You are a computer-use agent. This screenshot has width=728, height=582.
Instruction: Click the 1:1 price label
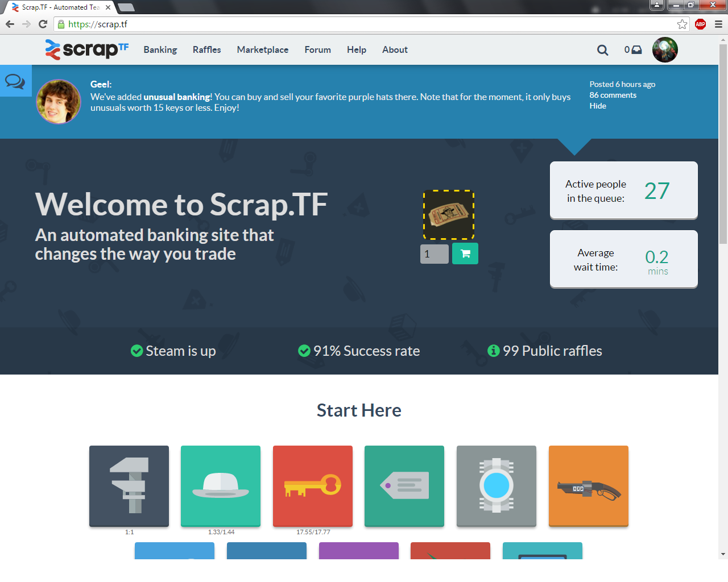tap(130, 532)
